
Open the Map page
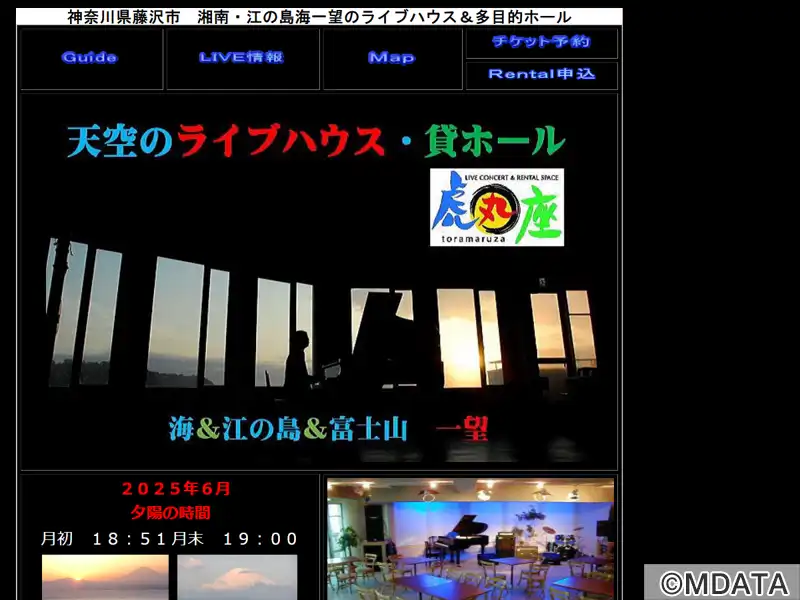click(391, 57)
